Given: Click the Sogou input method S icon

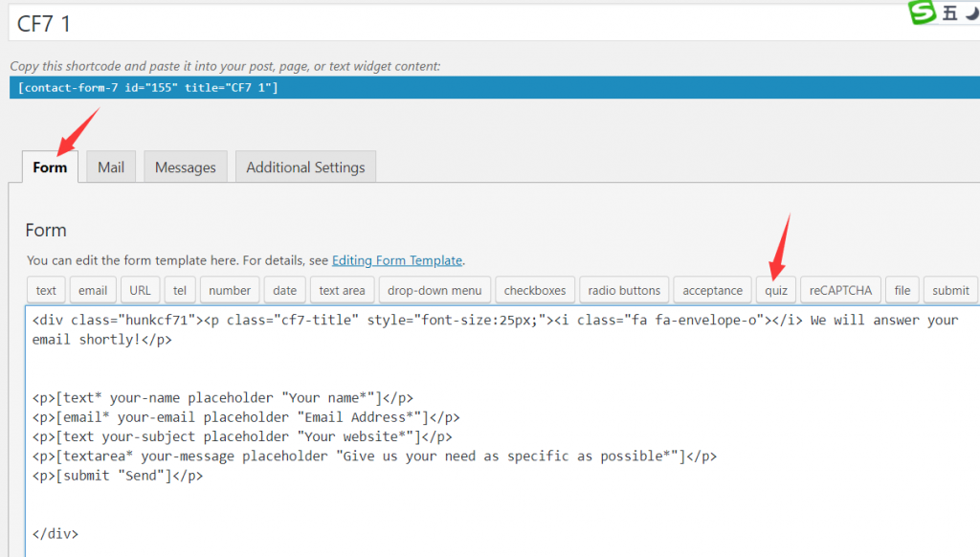Looking at the screenshot, I should point(922,12).
